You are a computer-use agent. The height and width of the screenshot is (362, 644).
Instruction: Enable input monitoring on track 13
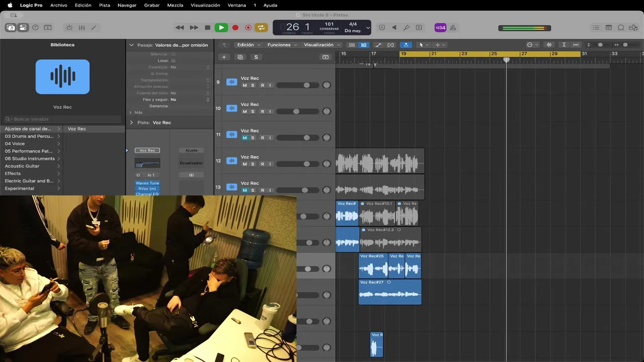[x=270, y=190]
